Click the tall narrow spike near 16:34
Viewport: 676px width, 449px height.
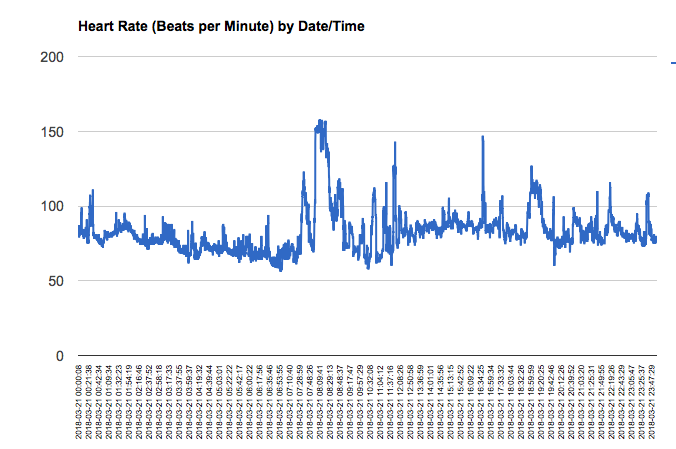[x=482, y=138]
